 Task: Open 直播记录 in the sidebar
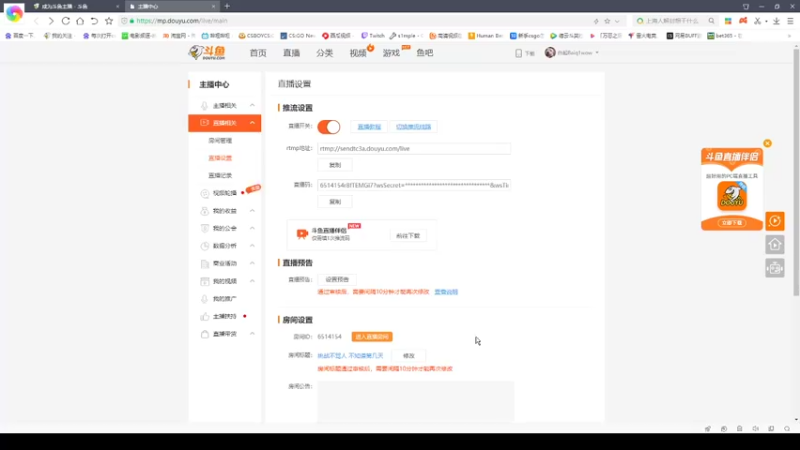(220, 175)
